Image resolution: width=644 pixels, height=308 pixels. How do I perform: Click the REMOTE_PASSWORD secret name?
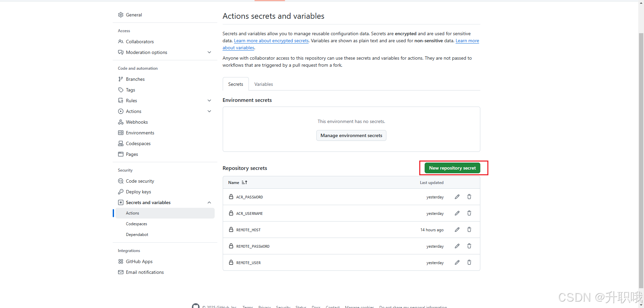253,246
